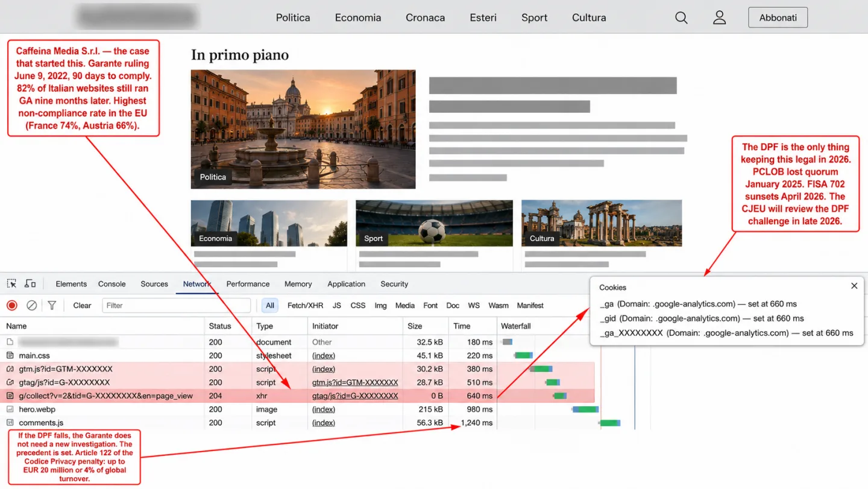The width and height of the screenshot is (868, 489).
Task: Filter requests by Font
Action: [x=430, y=306]
